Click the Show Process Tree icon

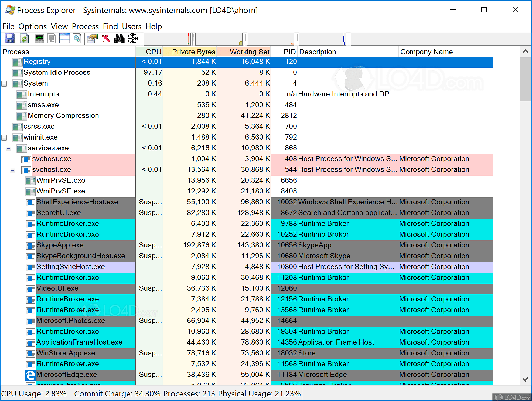pos(52,39)
